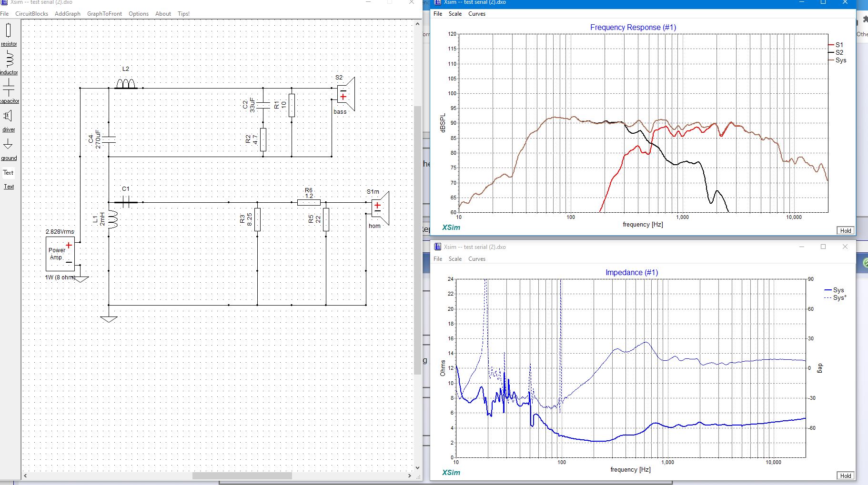
Task: Select the driver component tool
Action: [x=8, y=120]
